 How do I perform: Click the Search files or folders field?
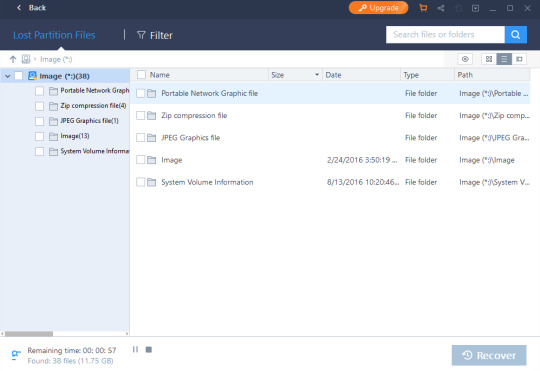point(445,34)
